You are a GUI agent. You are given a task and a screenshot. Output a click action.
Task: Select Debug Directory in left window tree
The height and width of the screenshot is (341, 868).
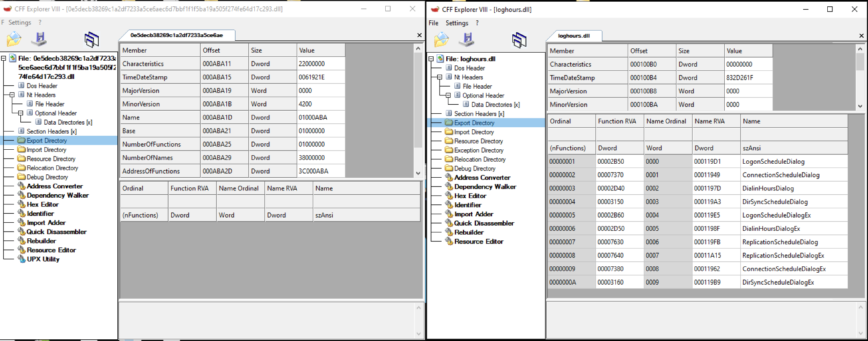click(x=47, y=177)
